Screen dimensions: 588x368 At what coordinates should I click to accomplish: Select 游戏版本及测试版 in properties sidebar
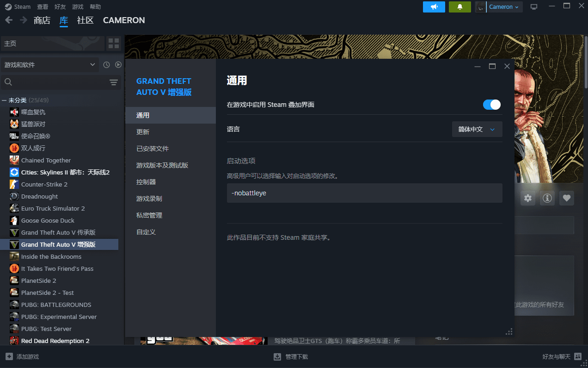[x=171, y=165]
